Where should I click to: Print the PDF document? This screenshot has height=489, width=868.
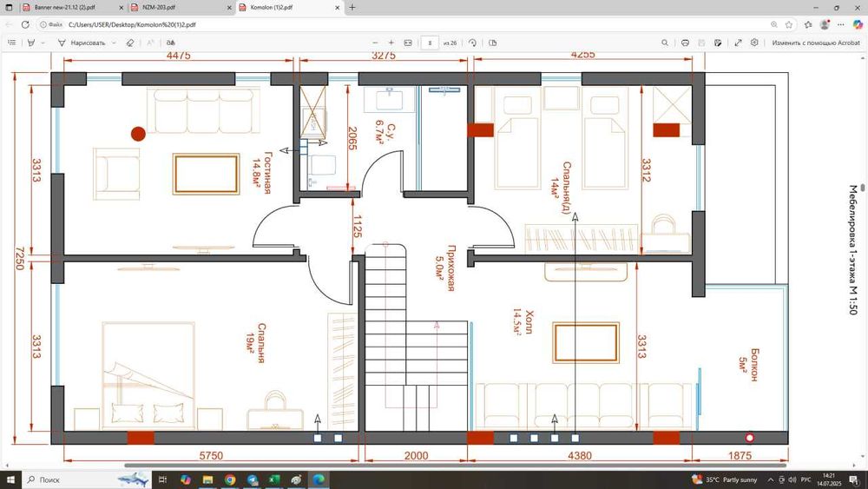(x=686, y=42)
